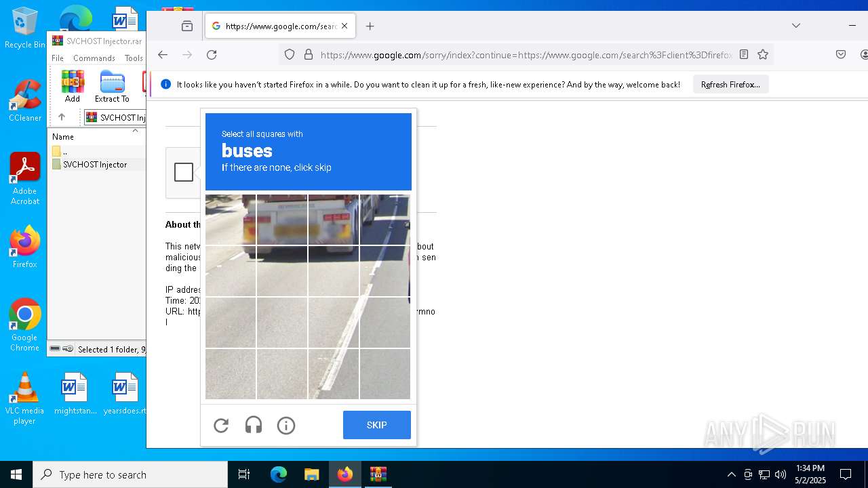Click WinRAR Extract To button
868x488 pixels.
(x=112, y=87)
